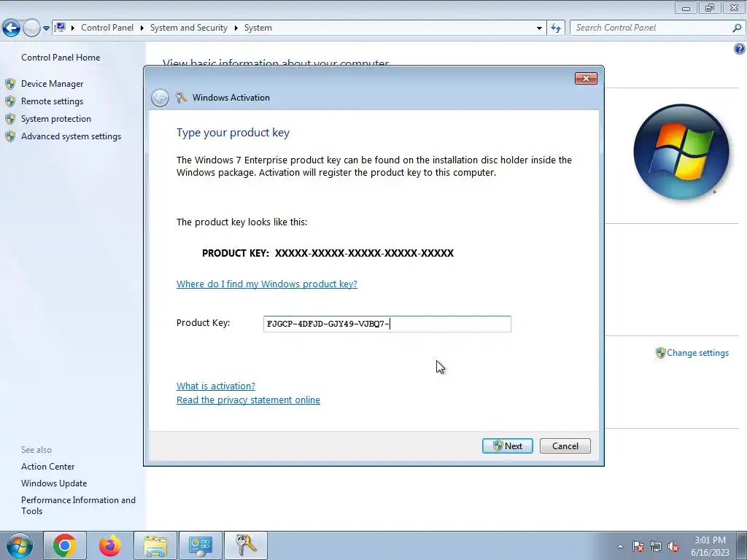This screenshot has height=560, width=747.
Task: Click the network tray icon
Action: [656, 546]
